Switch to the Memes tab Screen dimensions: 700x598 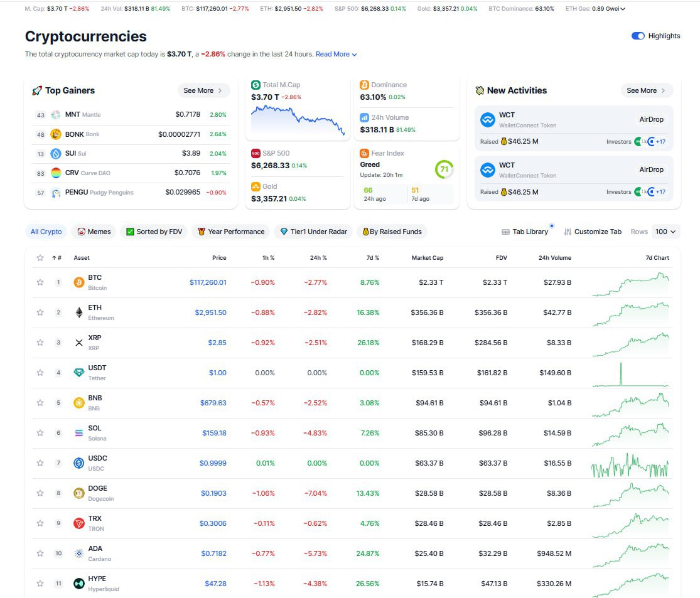click(94, 232)
